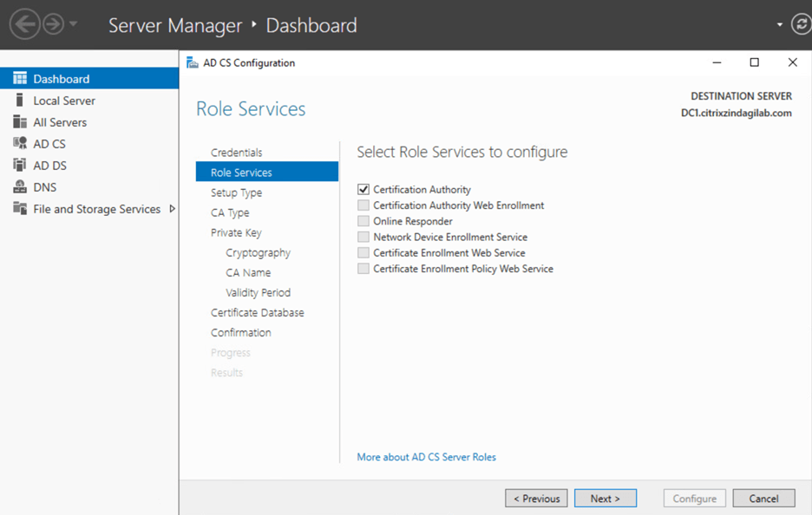Check Certificate Enrollment Web Service
This screenshot has width=812, height=515.
363,252
